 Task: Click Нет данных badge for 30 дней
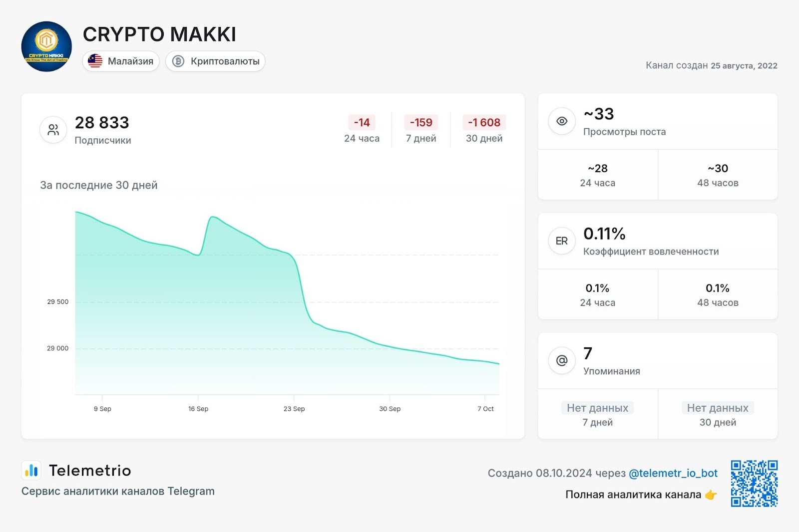click(718, 408)
